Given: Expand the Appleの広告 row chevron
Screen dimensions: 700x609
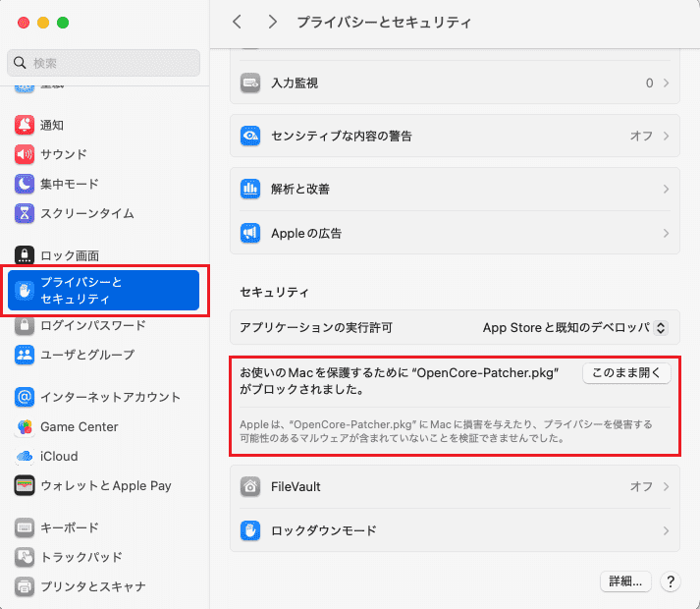Looking at the screenshot, I should 666,233.
